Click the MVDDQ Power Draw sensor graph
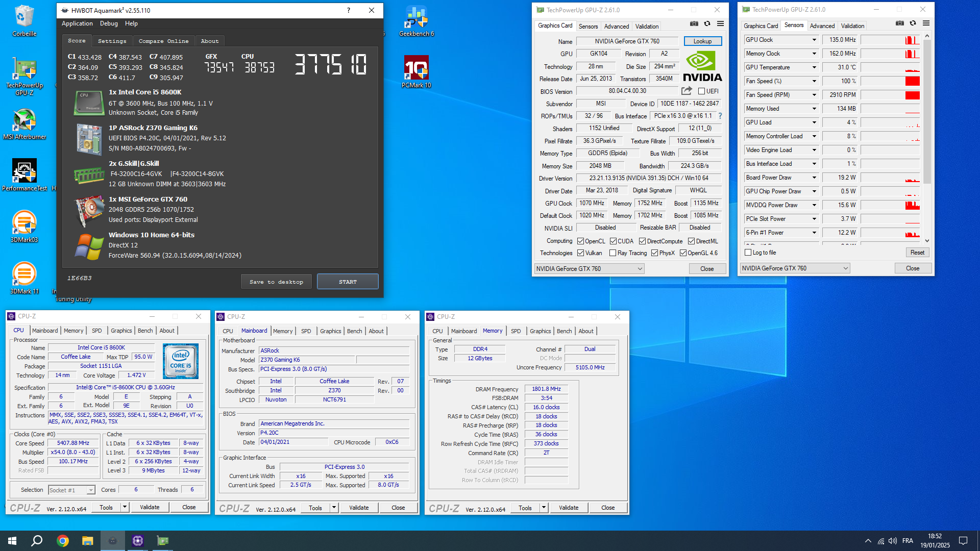 (x=890, y=205)
